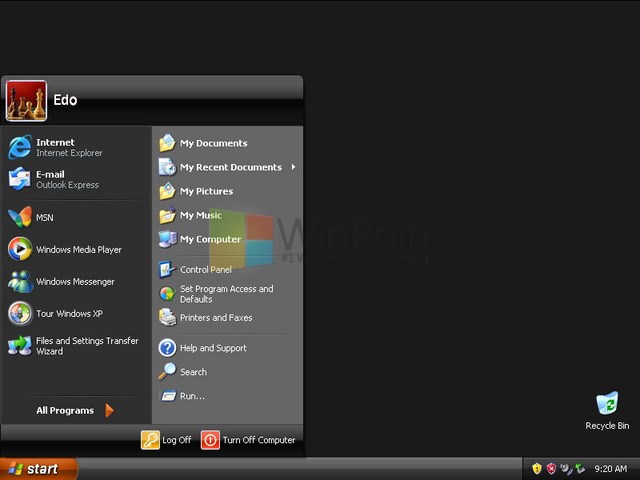640x480 pixels.
Task: Click the Search label text
Action: coord(193,372)
